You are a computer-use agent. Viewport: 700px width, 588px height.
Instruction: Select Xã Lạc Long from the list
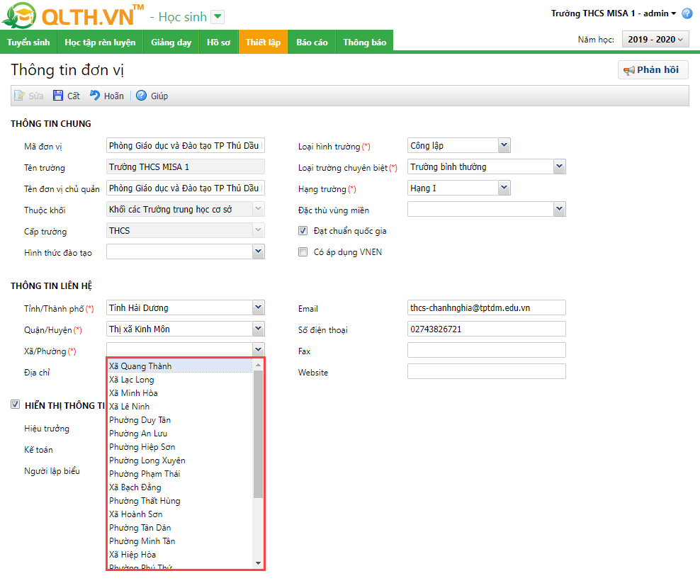[x=180, y=380]
